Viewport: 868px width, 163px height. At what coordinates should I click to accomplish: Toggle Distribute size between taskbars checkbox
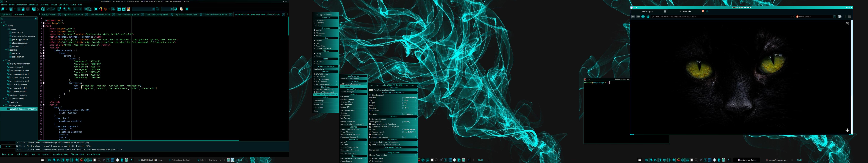pos(370,127)
